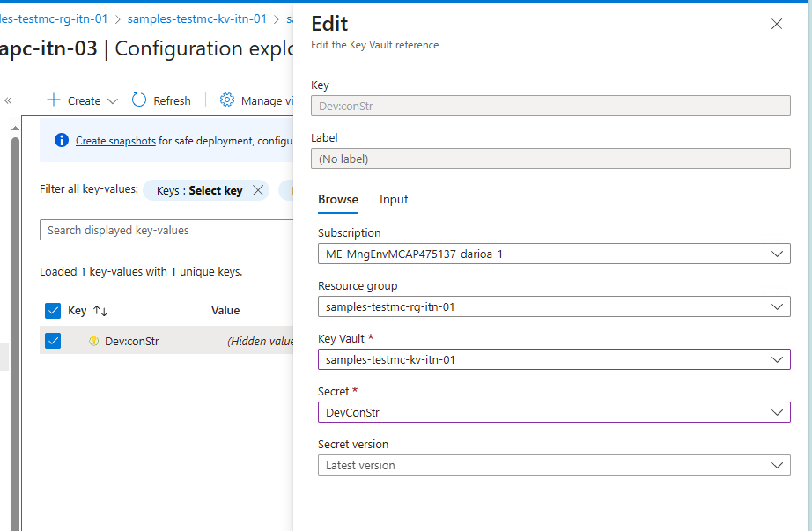Viewport: 812px width, 531px height.
Task: Open the Secret version dropdown
Action: coord(553,465)
